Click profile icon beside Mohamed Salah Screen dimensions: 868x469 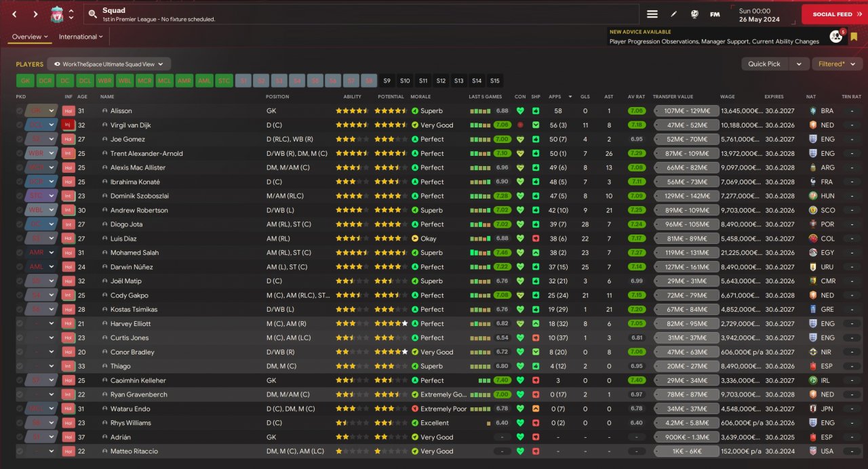click(105, 253)
